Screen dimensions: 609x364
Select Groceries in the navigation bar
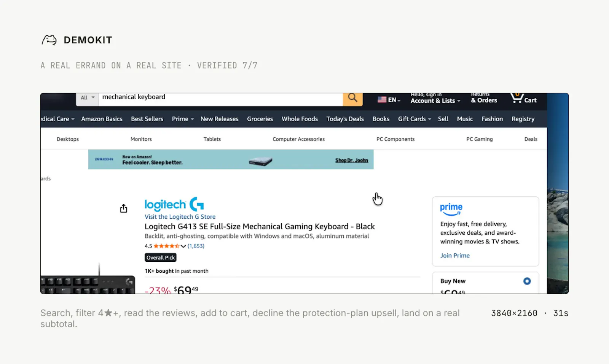[260, 119]
